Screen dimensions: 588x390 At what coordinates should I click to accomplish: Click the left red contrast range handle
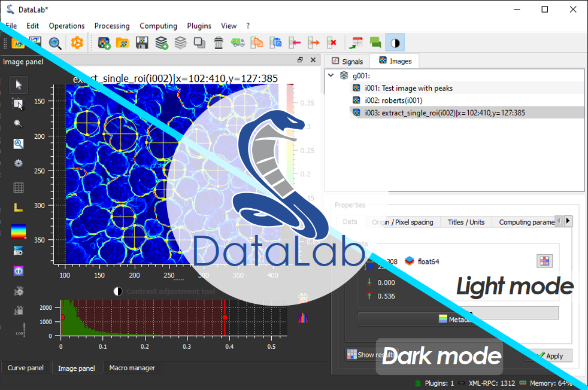click(62, 317)
